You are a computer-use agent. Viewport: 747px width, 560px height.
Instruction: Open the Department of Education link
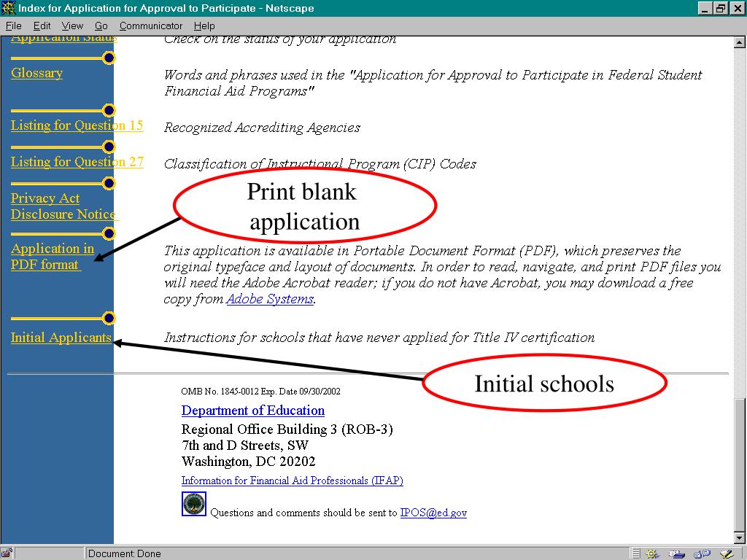pyautogui.click(x=253, y=411)
